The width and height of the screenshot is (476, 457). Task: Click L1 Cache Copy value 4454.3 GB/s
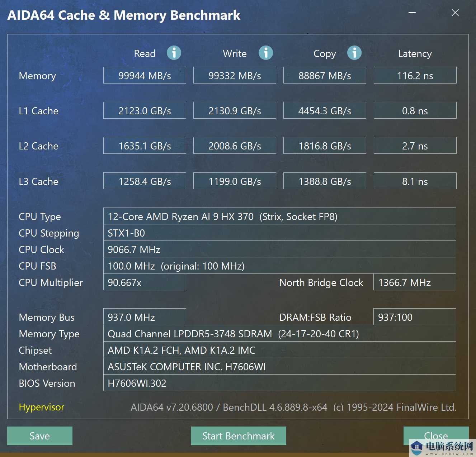point(325,110)
